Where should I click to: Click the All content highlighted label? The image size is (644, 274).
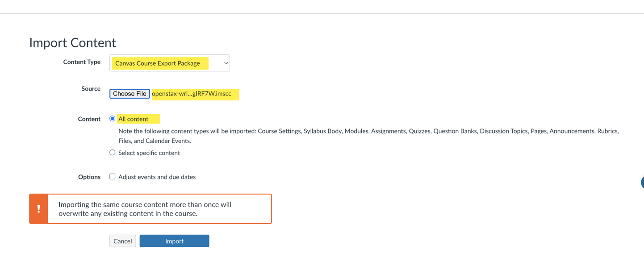coord(135,119)
